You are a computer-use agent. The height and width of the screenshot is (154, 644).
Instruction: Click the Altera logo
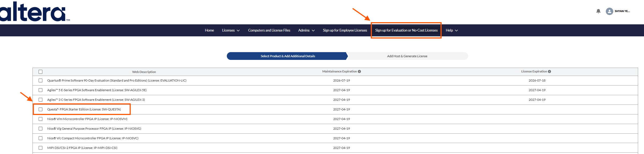pos(34,12)
